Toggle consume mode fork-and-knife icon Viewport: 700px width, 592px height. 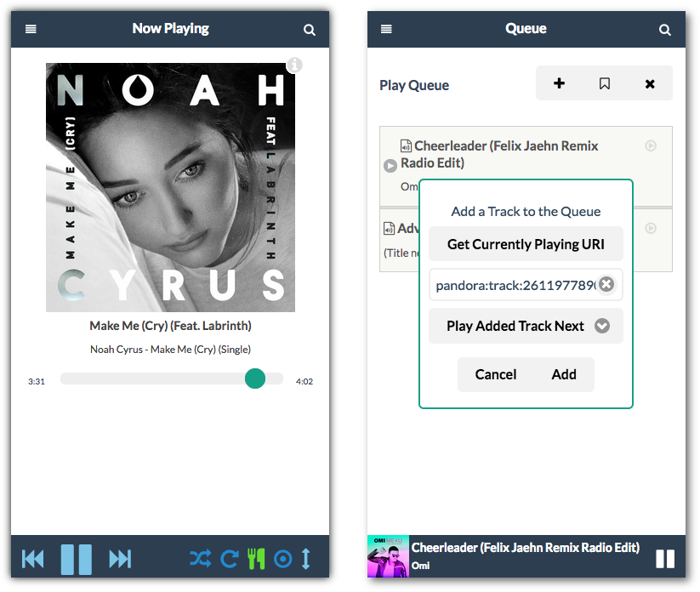(256, 559)
